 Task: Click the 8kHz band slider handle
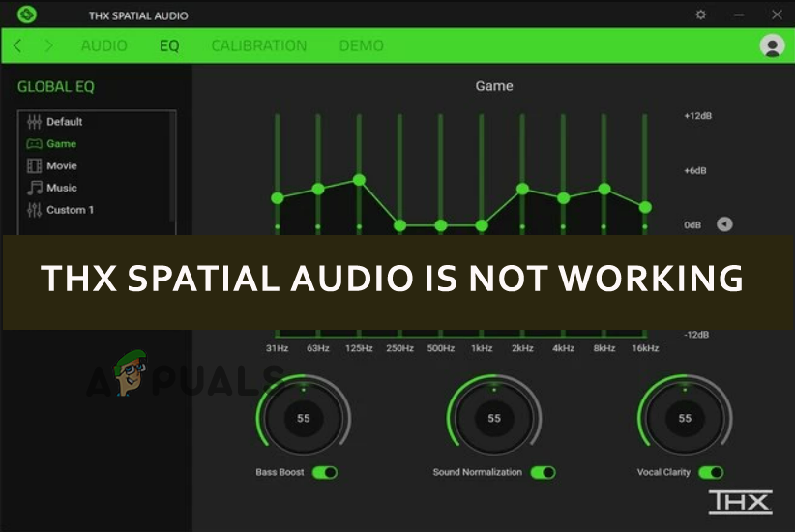pos(604,189)
